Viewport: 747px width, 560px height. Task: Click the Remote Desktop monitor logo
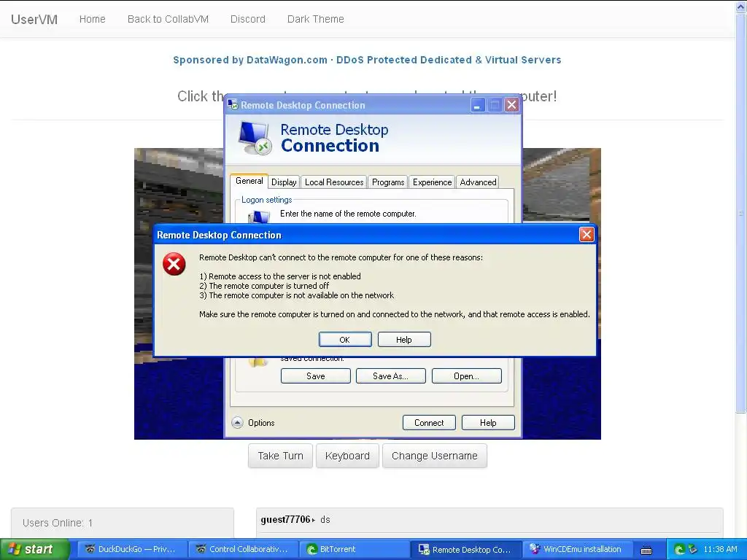pyautogui.click(x=255, y=138)
